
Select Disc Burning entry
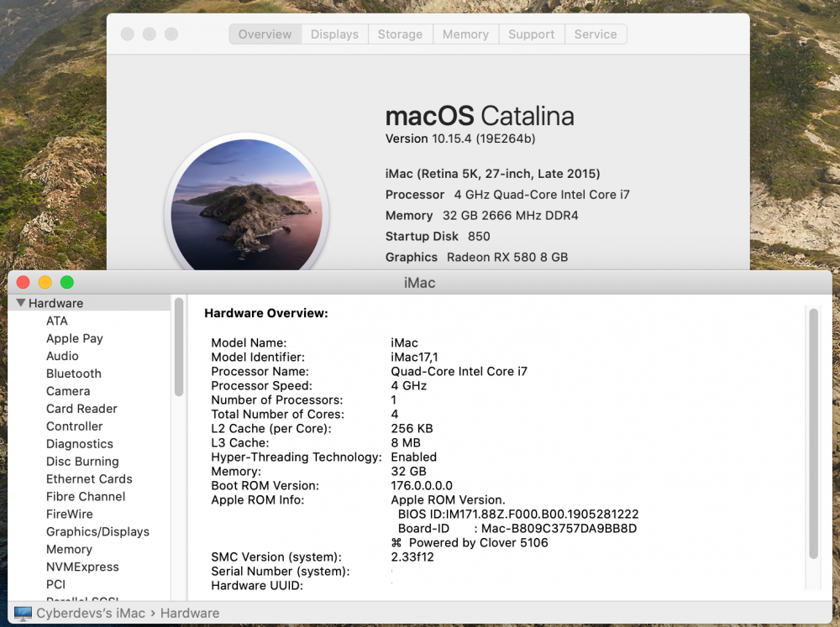[82, 462]
